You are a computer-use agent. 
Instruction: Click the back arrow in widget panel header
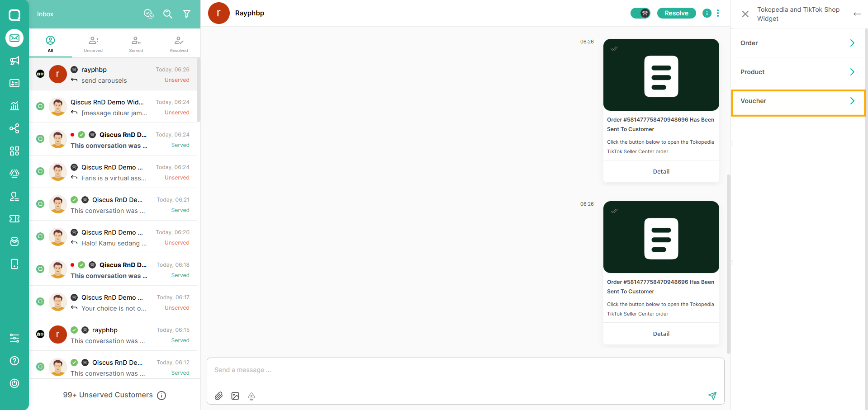click(x=857, y=14)
